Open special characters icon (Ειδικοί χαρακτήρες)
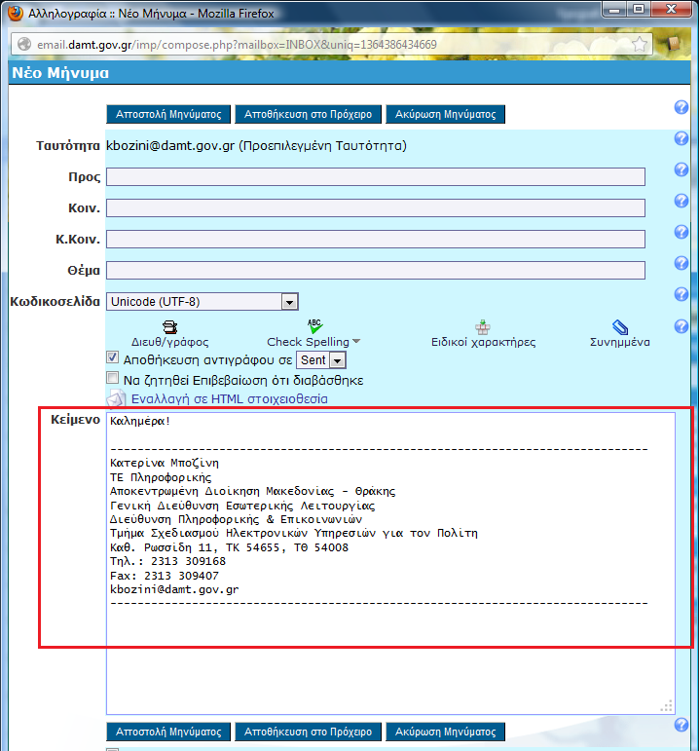The height and width of the screenshot is (751, 700). 483,327
